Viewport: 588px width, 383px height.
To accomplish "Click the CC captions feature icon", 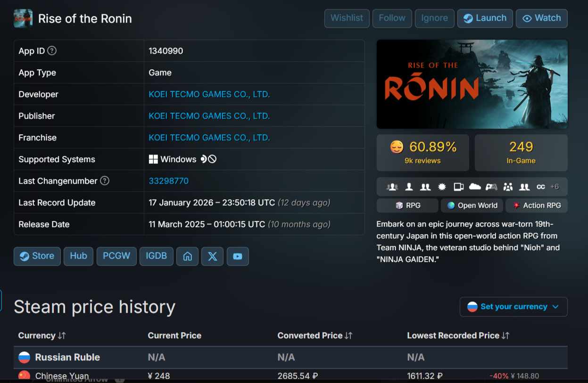I will 541,187.
